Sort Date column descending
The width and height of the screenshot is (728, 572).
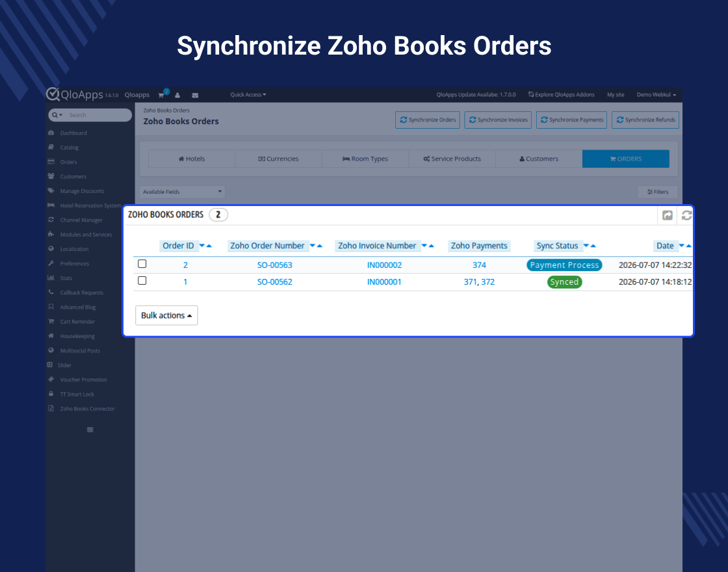(x=682, y=246)
